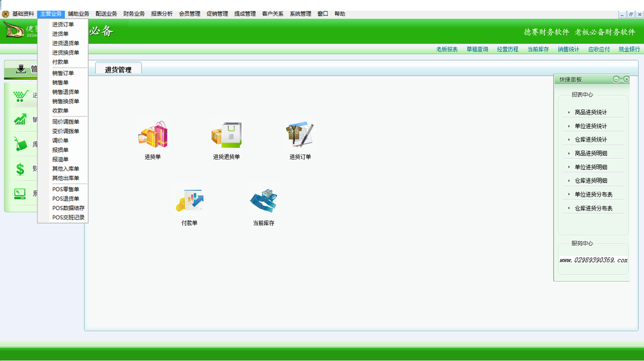
Task: Select the green growth chart sidebar icon
Action: click(20, 120)
